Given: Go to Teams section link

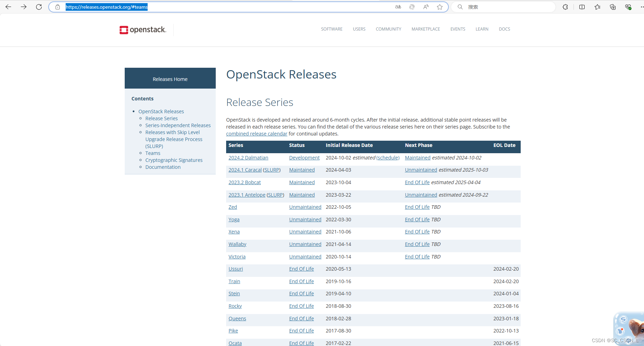Looking at the screenshot, I should click(x=153, y=153).
